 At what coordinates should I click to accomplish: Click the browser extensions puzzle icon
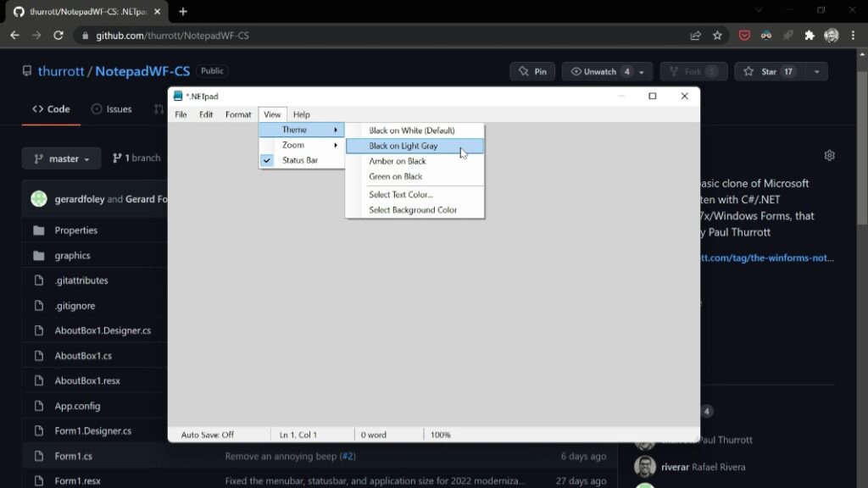click(x=808, y=36)
